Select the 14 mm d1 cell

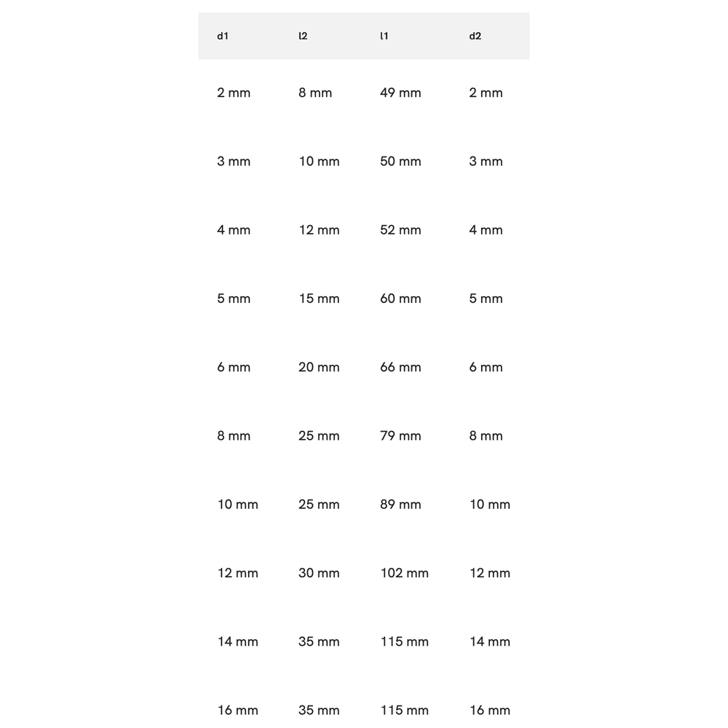(x=238, y=641)
